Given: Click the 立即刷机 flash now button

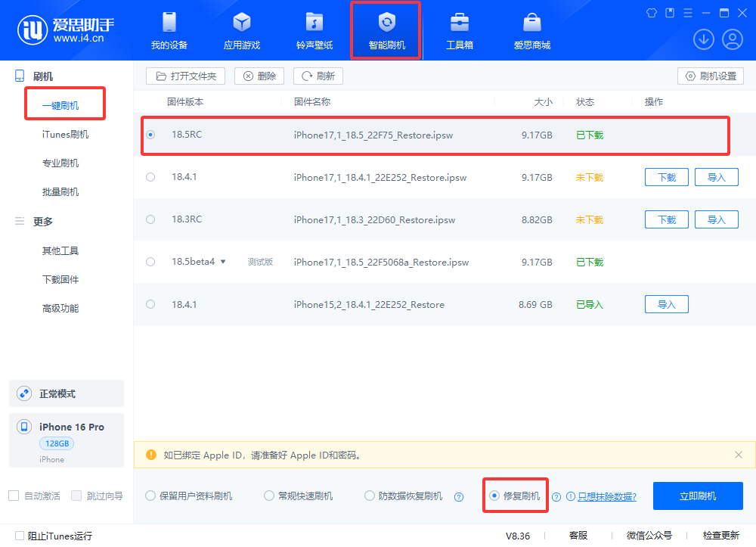Looking at the screenshot, I should point(698,496).
